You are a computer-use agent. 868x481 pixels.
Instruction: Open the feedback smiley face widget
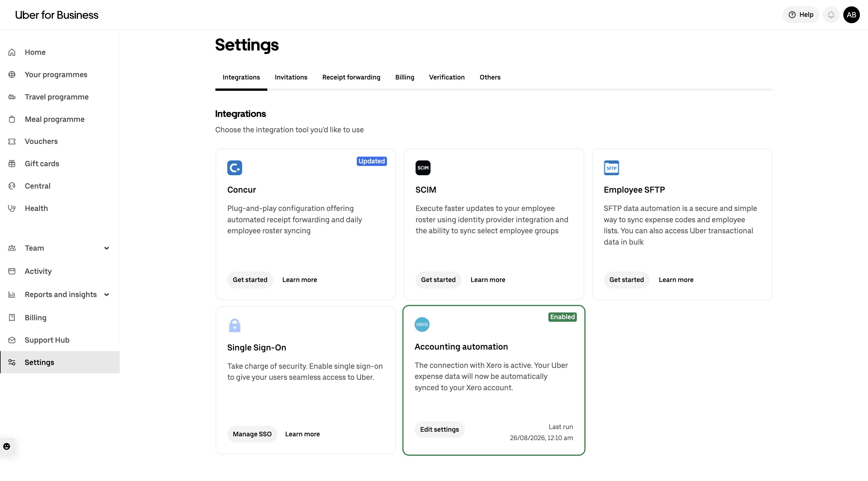point(7,446)
